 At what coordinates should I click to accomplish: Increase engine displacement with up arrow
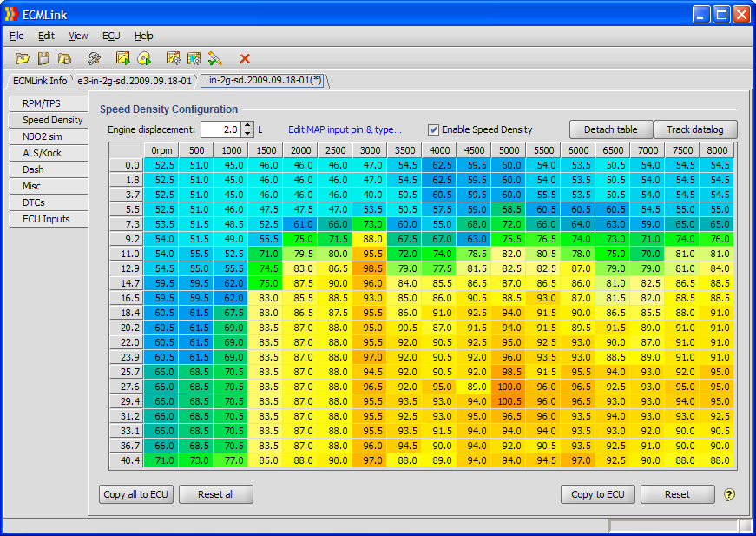(x=247, y=125)
